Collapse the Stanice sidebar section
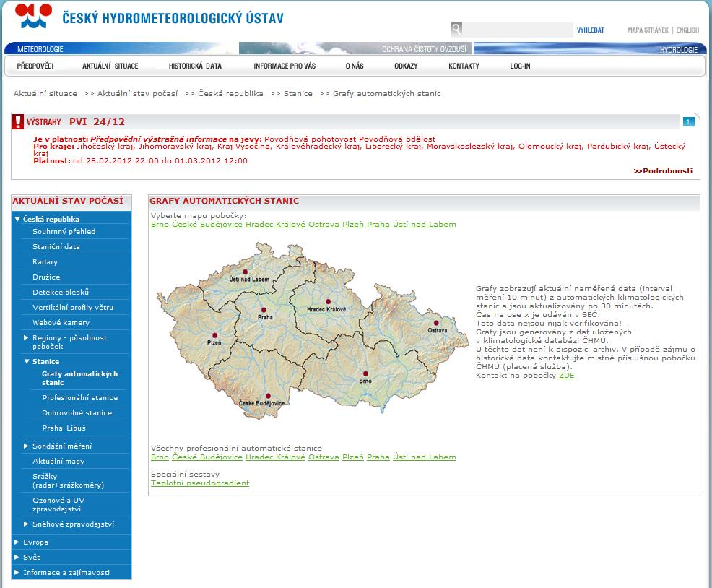 [26, 362]
